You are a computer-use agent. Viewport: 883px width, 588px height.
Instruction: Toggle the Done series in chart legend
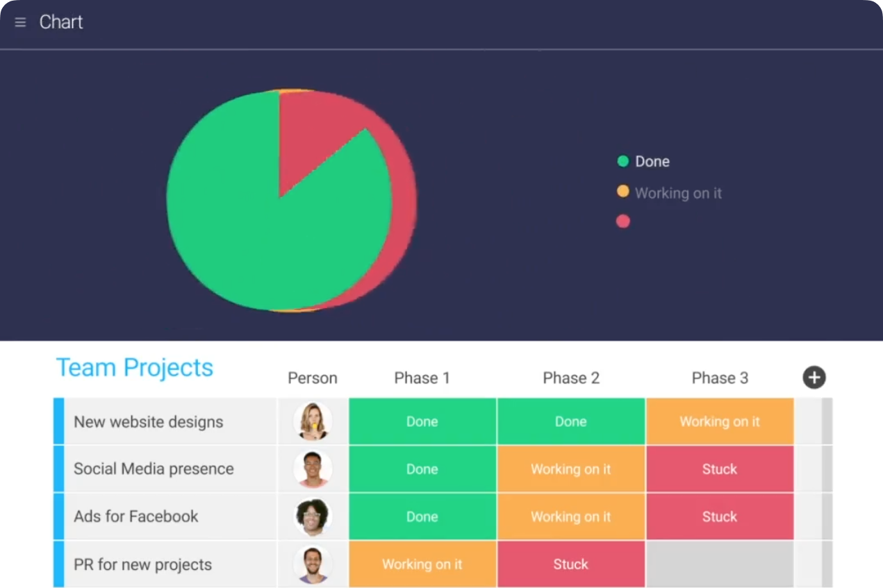tap(652, 161)
